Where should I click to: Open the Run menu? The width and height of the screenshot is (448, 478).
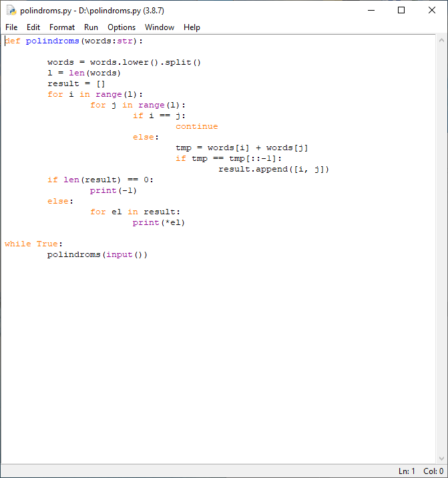pyautogui.click(x=91, y=27)
